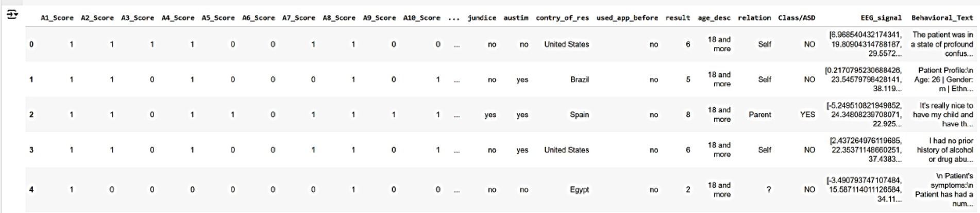The height and width of the screenshot is (213, 980).
Task: Click the output toggle icon beside the table
Action: coord(12,14)
